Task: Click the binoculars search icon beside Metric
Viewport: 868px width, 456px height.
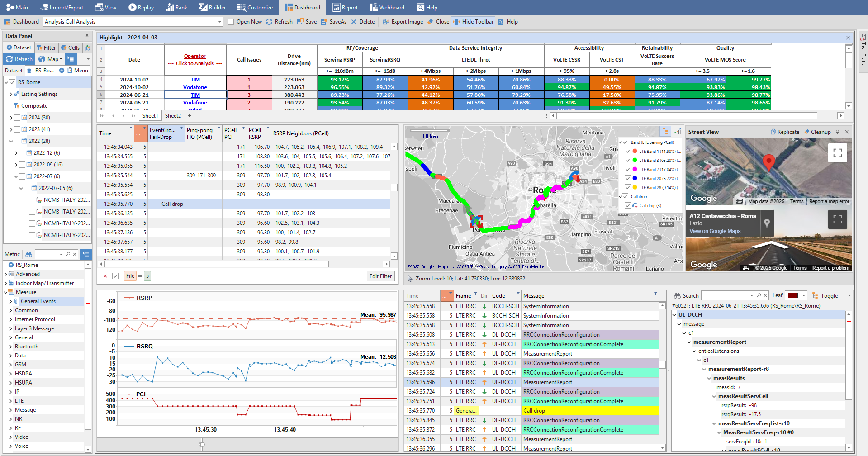Action: tap(28, 254)
